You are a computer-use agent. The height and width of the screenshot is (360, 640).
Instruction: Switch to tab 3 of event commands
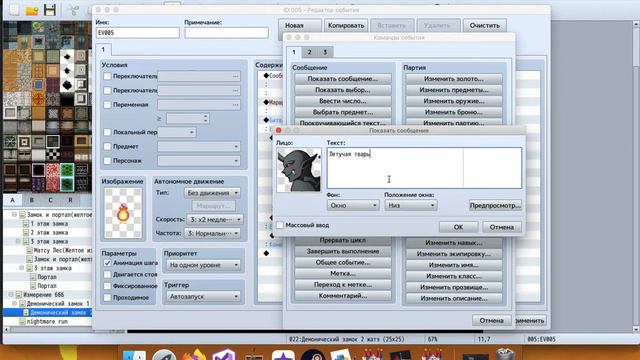(x=325, y=52)
